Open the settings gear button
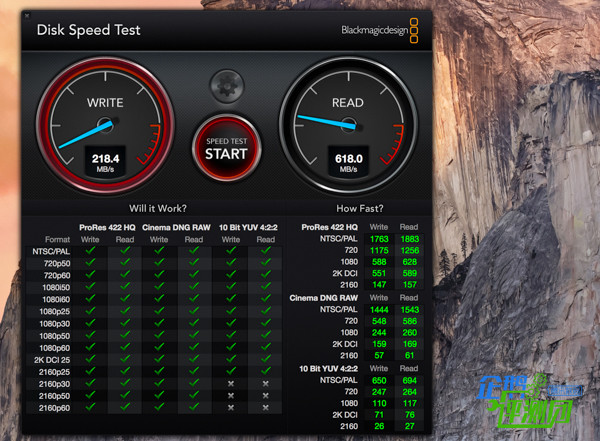Image resolution: width=600 pixels, height=441 pixels. point(227,86)
